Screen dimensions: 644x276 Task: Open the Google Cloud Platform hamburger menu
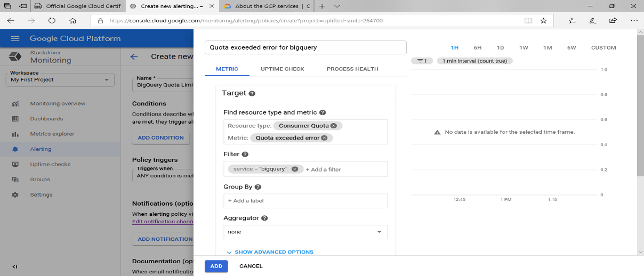click(x=15, y=38)
